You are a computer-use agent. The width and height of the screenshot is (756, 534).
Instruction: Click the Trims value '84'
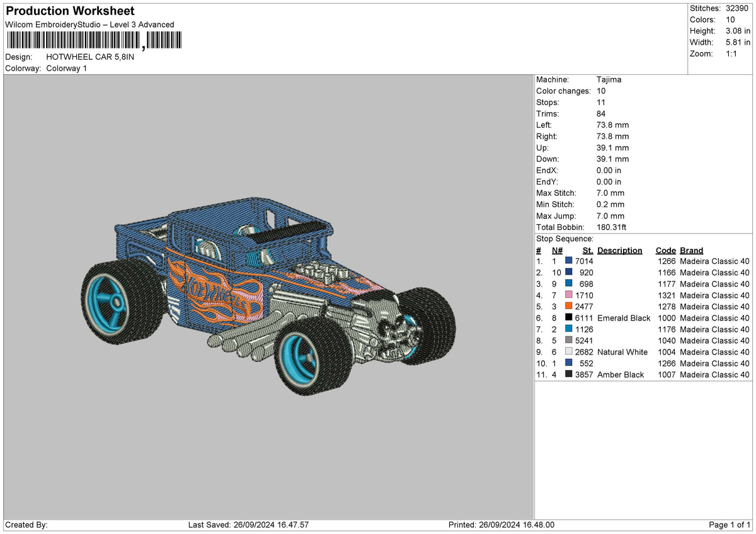(601, 114)
